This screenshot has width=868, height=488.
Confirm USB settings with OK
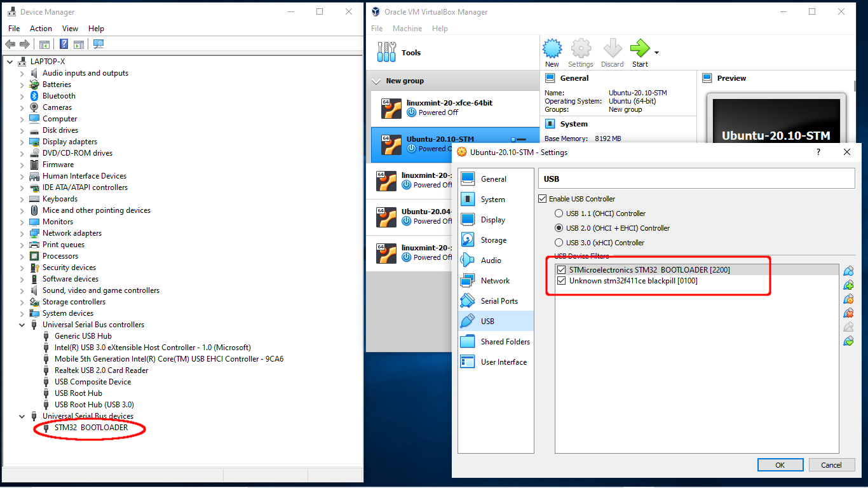(x=780, y=464)
